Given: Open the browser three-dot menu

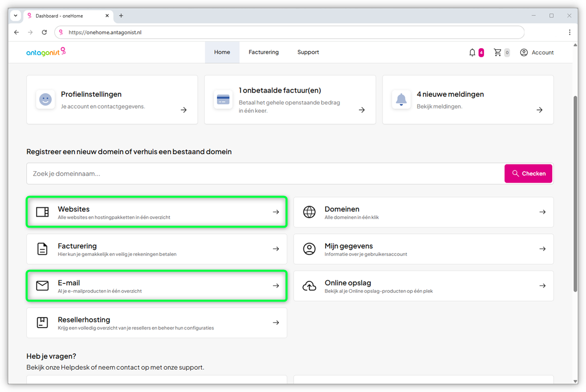Looking at the screenshot, I should 569,32.
